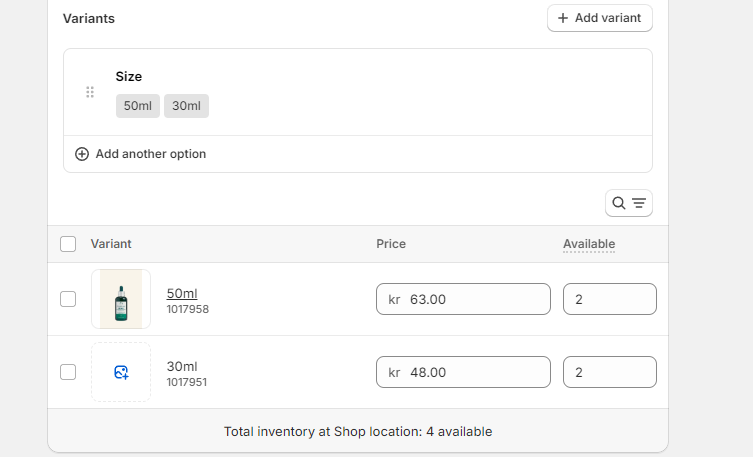Viewport: 753px width, 457px height.
Task: Open the 50ml variant link
Action: pyautogui.click(x=181, y=293)
